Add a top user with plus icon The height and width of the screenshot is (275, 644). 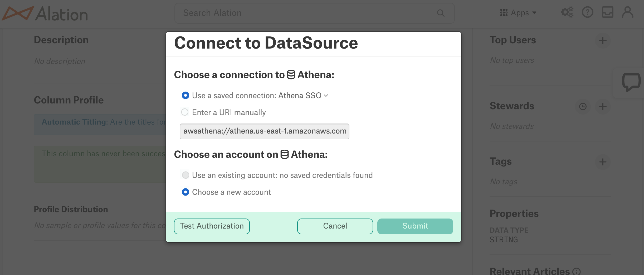click(603, 40)
